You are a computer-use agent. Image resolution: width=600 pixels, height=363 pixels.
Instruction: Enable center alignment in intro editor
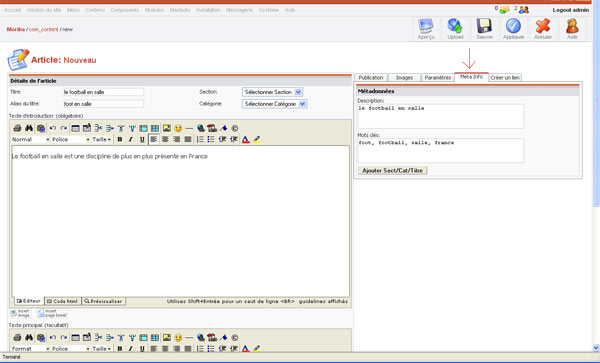(x=165, y=140)
